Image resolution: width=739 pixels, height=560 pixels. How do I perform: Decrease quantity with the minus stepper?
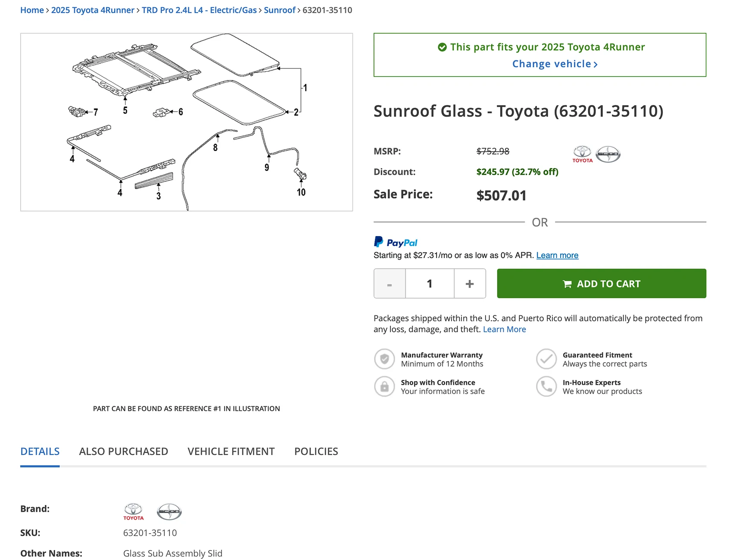click(389, 283)
